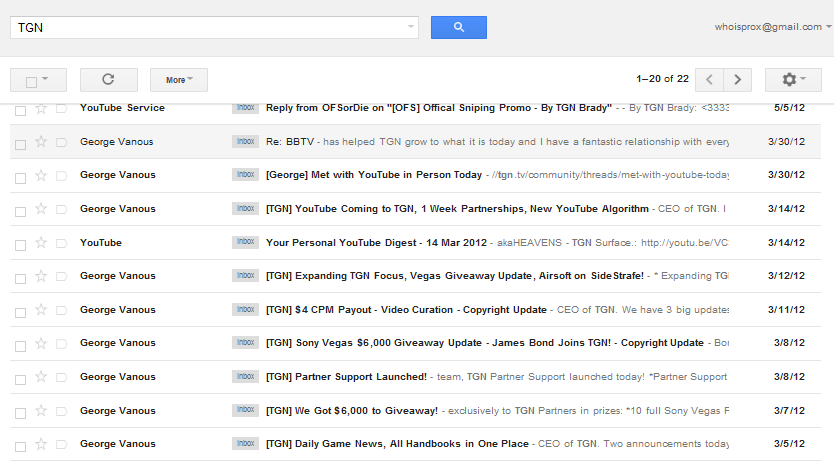Screen dimensions: 834x462
Task: Click date 3/12/12 on Expanding TGN Focus
Action: coord(786,275)
